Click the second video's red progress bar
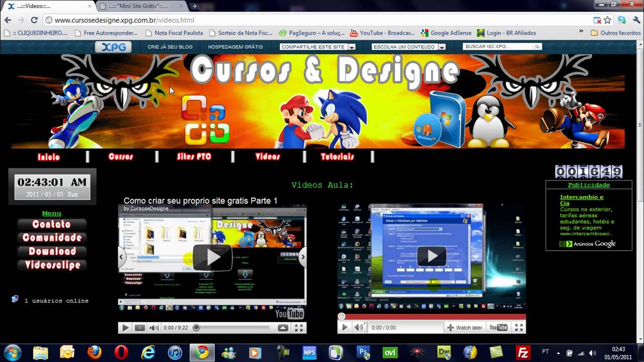This screenshot has width=644, height=362. click(x=432, y=317)
